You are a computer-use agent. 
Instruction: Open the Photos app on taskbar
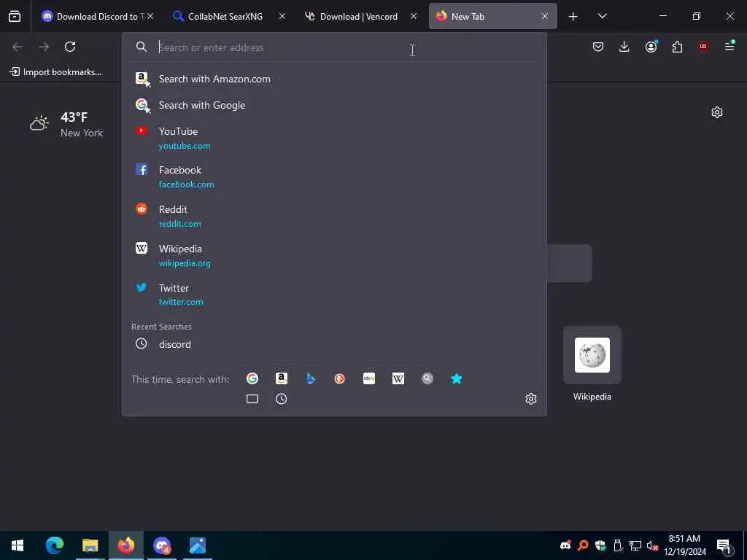pos(198,545)
